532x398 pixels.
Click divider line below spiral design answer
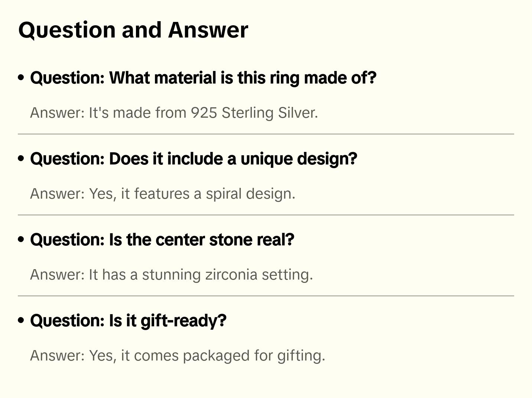tap(266, 215)
